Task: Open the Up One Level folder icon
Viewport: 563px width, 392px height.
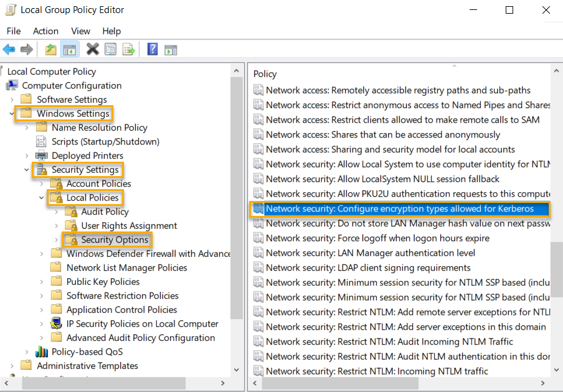Action: [x=52, y=49]
